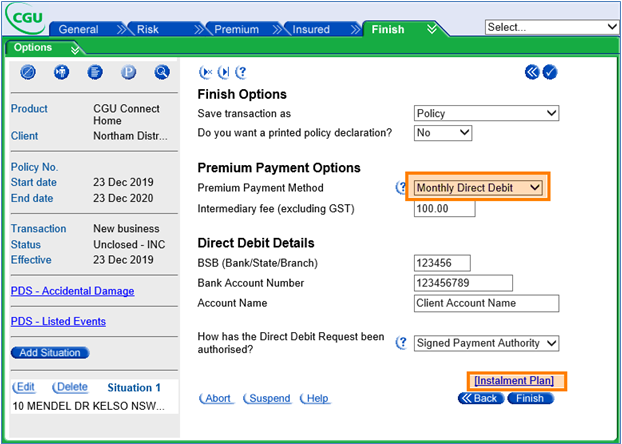Switch to the Premium tab
Image resolution: width=622 pixels, height=444 pixels.
pyautogui.click(x=236, y=29)
